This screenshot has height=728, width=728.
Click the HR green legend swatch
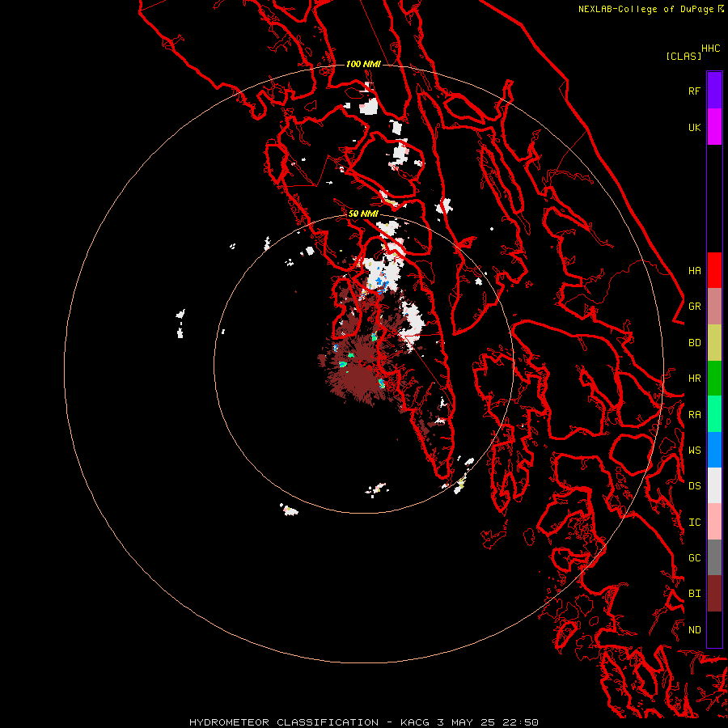coord(714,379)
